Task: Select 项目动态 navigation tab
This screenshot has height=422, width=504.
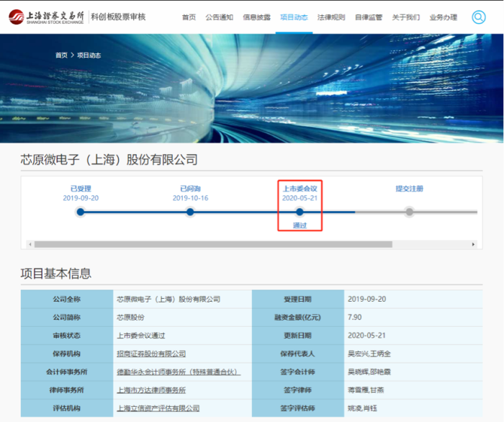Action: coord(294,17)
